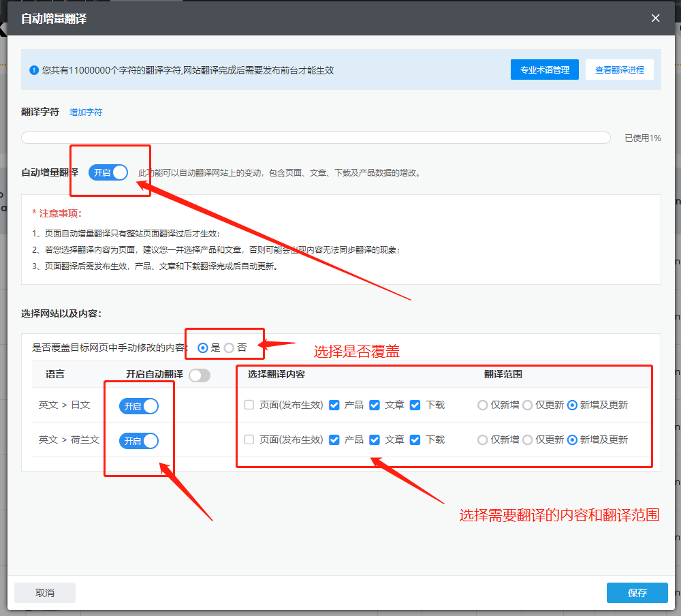Image resolution: width=681 pixels, height=616 pixels.
Task: Select 是 for overwriting manual edits
Action: 203,348
